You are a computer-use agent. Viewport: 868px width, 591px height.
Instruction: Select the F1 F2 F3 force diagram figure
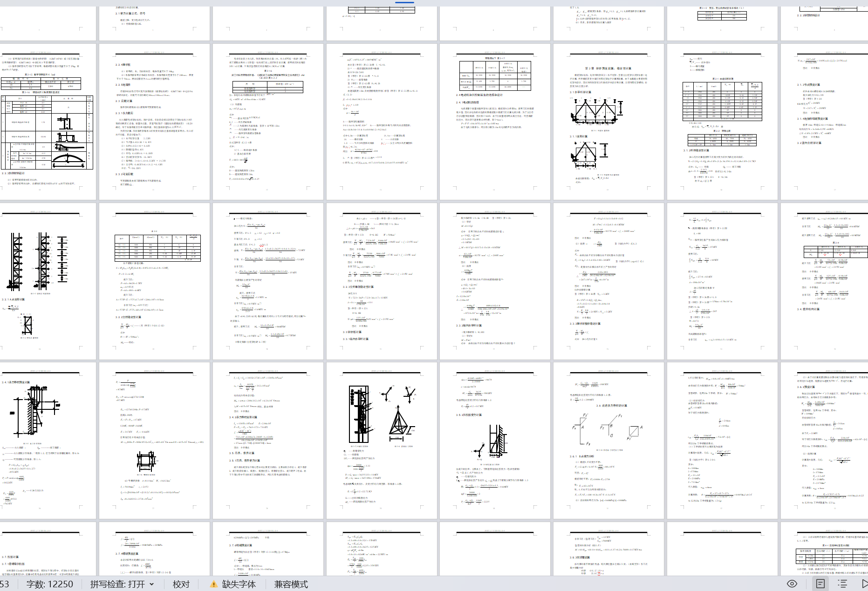pyautogui.click(x=607, y=429)
